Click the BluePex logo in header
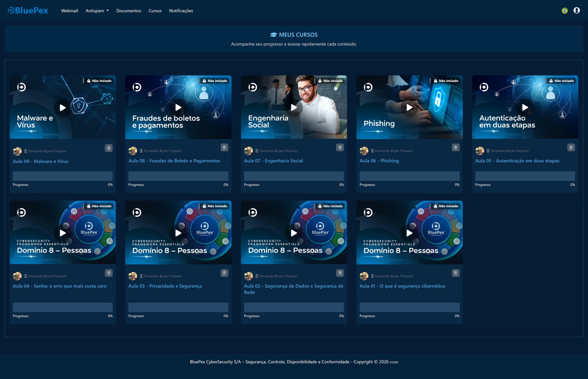Image resolution: width=588 pixels, height=379 pixels. coord(28,11)
